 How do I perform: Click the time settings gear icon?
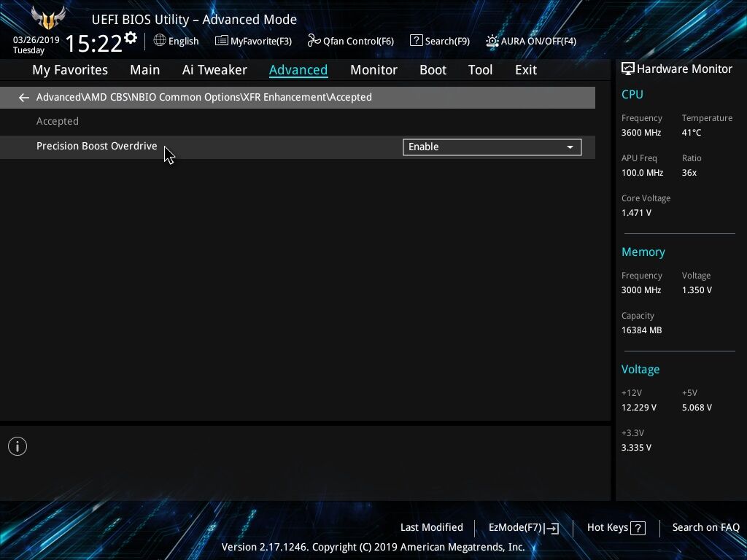click(x=130, y=38)
